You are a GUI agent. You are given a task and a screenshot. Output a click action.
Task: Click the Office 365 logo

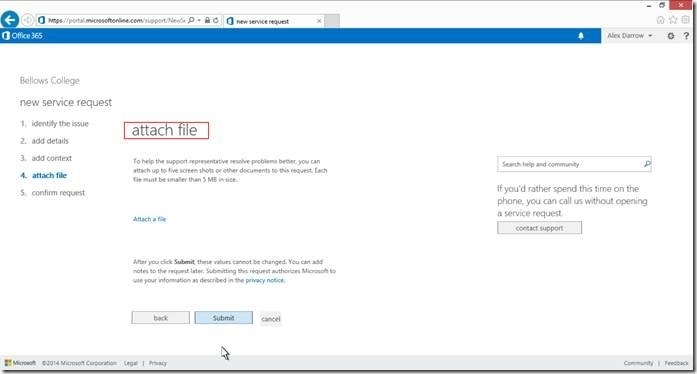22,36
